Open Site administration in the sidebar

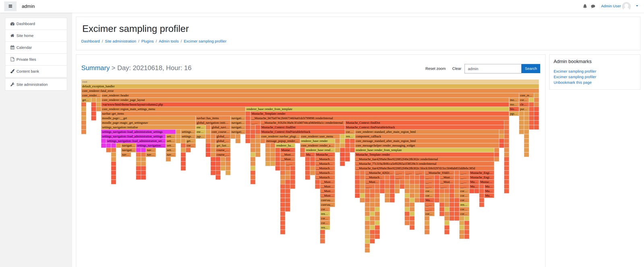point(36,84)
